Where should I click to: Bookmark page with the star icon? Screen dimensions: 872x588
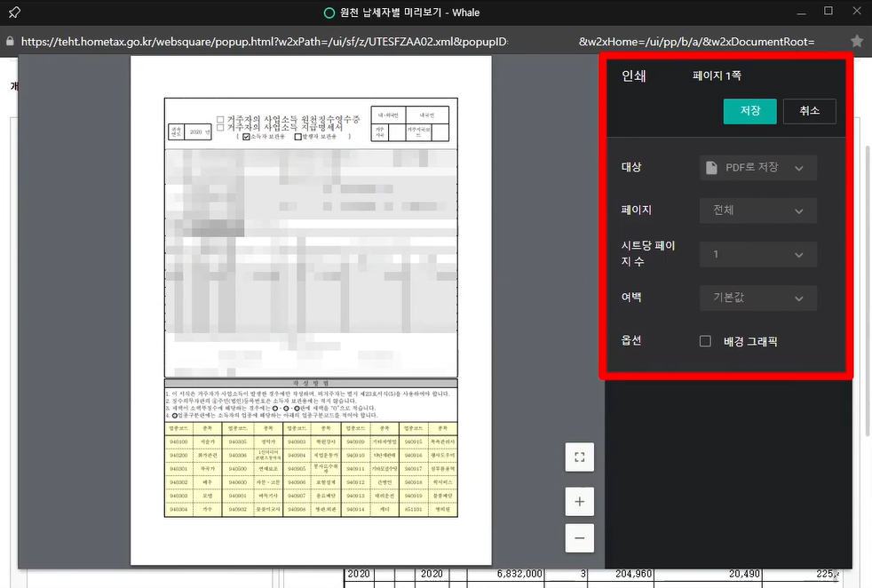[857, 41]
